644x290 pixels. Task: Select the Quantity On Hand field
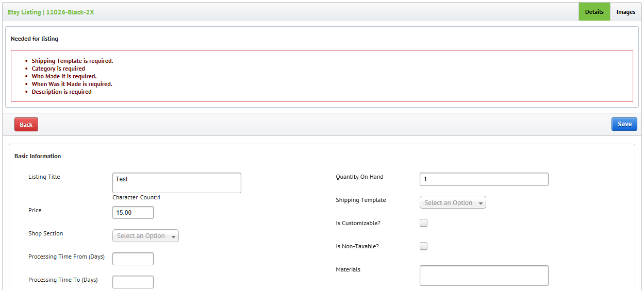coord(484,179)
